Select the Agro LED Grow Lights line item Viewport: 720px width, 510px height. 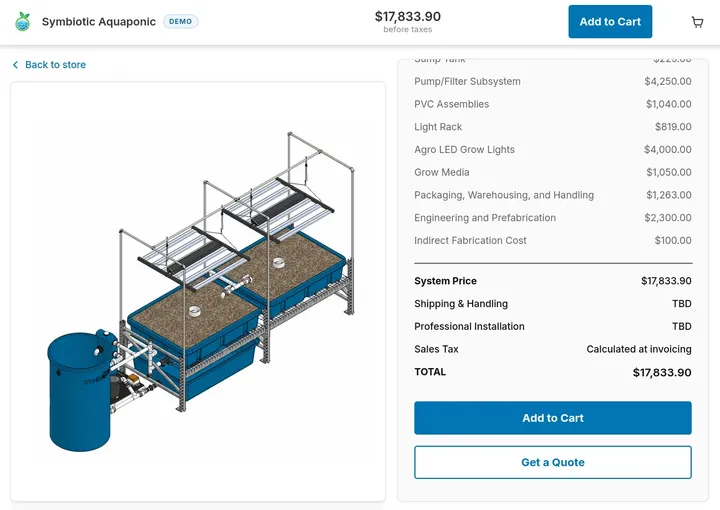point(552,150)
